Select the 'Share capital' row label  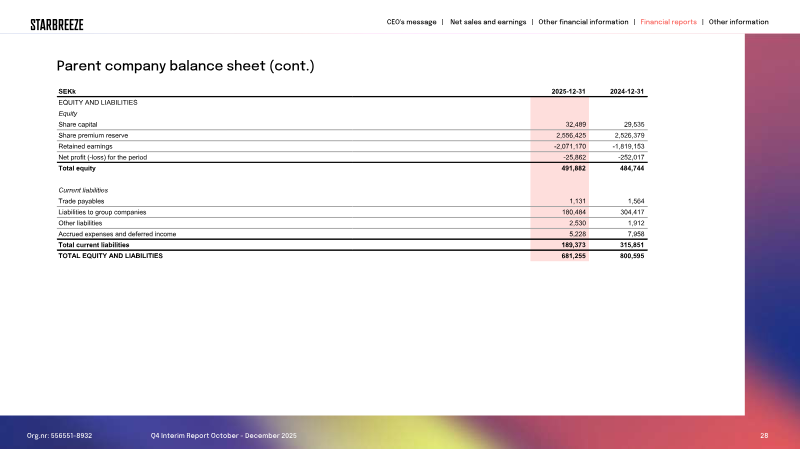(x=78, y=124)
